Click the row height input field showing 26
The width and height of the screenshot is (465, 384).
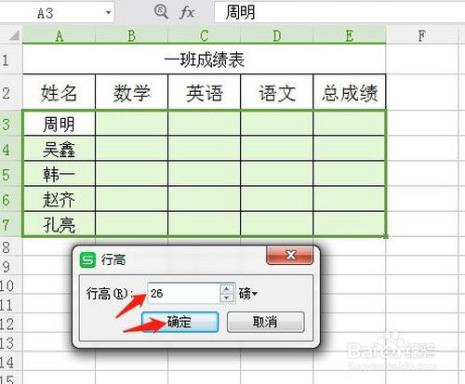click(x=184, y=293)
